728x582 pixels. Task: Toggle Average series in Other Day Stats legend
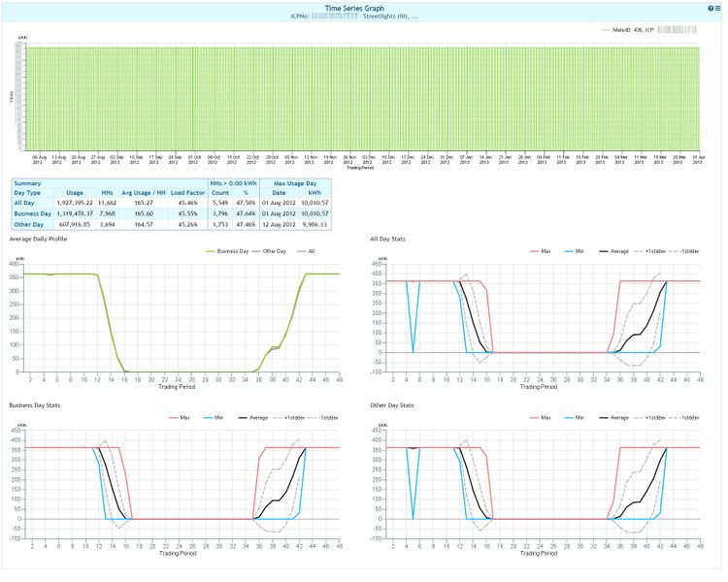click(x=613, y=418)
